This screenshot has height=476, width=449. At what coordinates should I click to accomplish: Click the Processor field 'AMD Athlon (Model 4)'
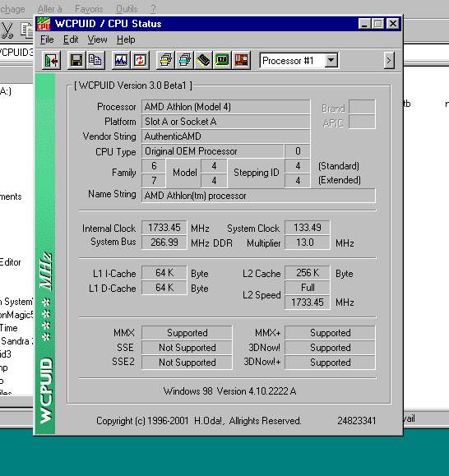coord(225,107)
